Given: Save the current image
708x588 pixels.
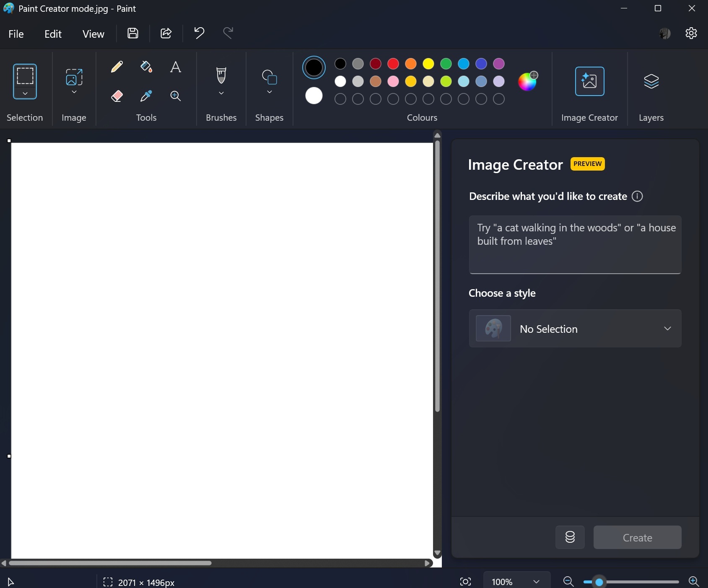Looking at the screenshot, I should coord(132,34).
